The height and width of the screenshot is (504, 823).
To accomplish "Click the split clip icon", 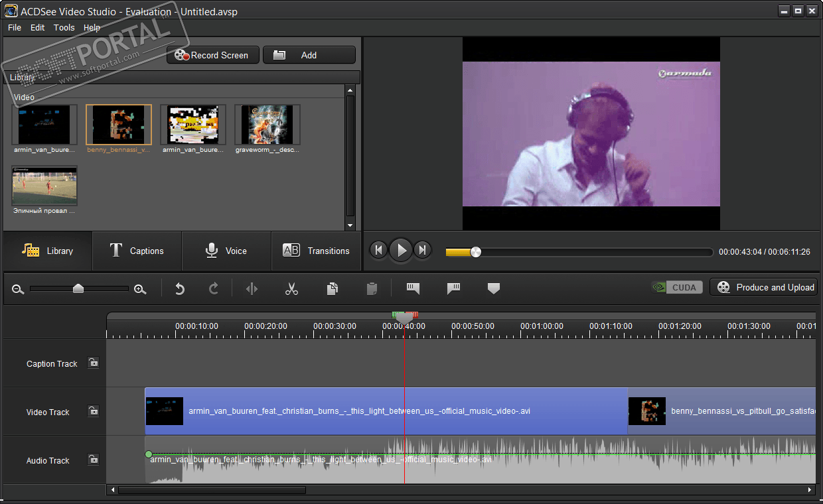I will coord(252,288).
